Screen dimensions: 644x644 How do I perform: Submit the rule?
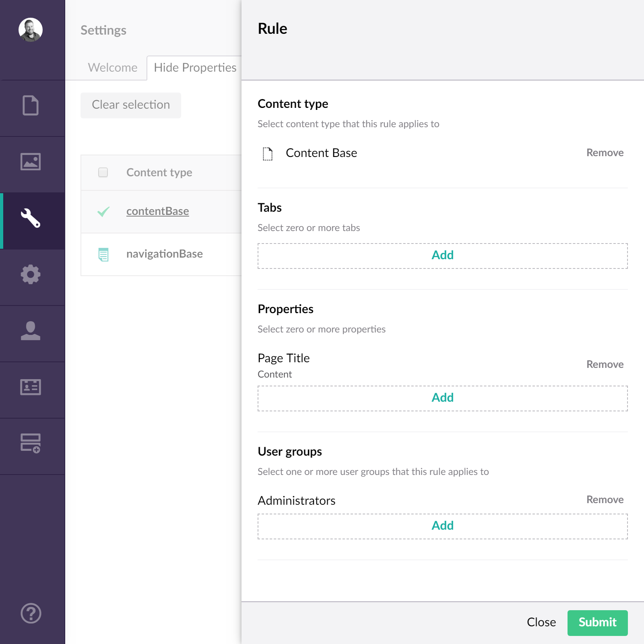pos(597,623)
